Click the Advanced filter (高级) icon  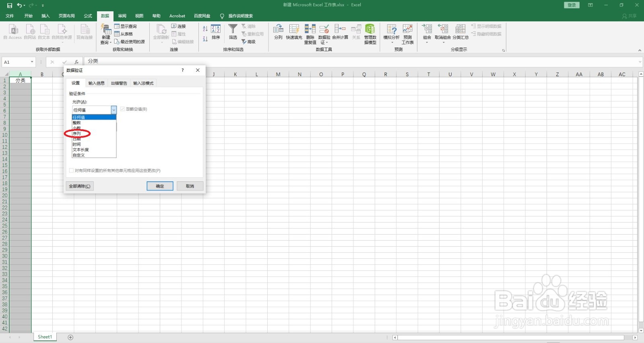(x=244, y=42)
